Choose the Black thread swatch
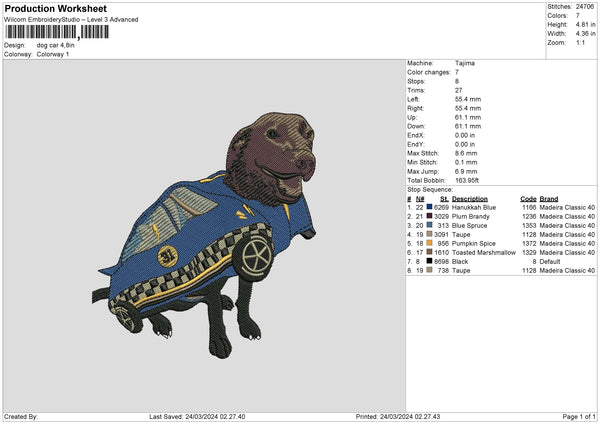The height and width of the screenshot is (424, 600). (x=428, y=261)
